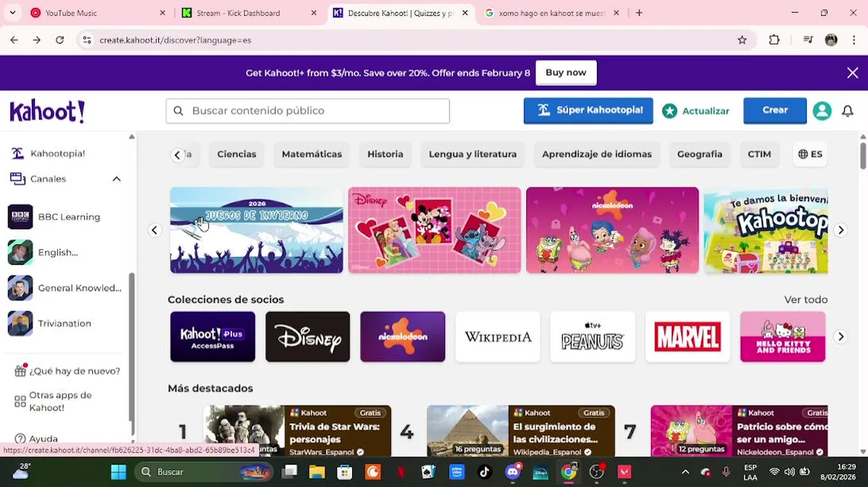Open El surgimiento de las civilizaciones kahoot
Image resolution: width=868 pixels, height=487 pixels.
(521, 431)
